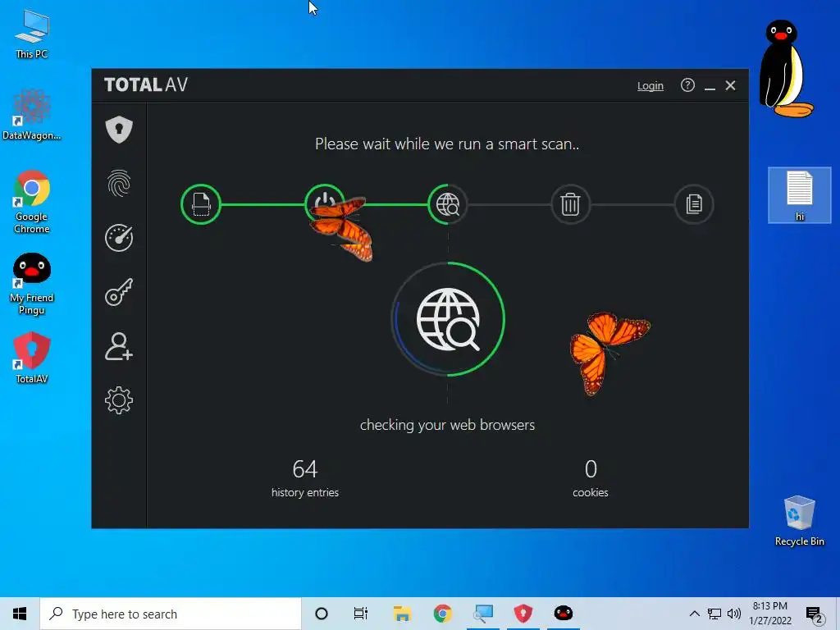This screenshot has width=840, height=630.
Task: Open the fingerprint privacy section in sidebar
Action: (x=119, y=183)
